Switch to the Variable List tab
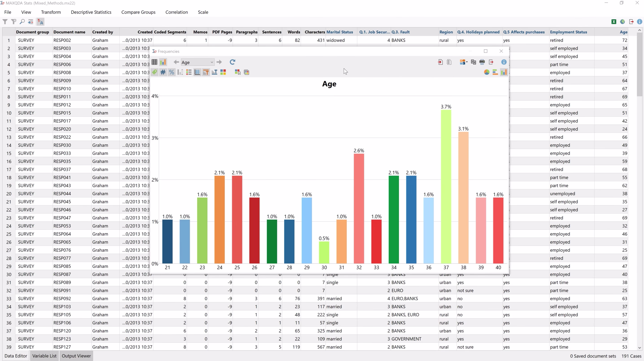Screen dimensions: 644x361 tap(44, 356)
